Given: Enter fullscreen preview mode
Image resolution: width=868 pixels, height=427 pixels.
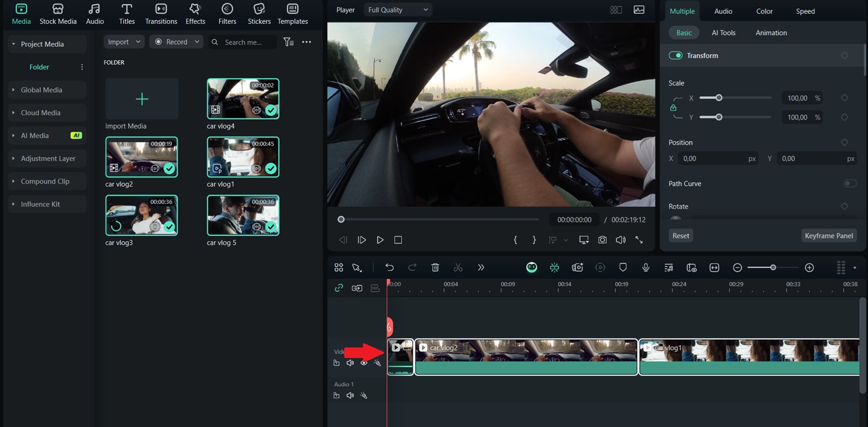Looking at the screenshot, I should click(x=639, y=240).
